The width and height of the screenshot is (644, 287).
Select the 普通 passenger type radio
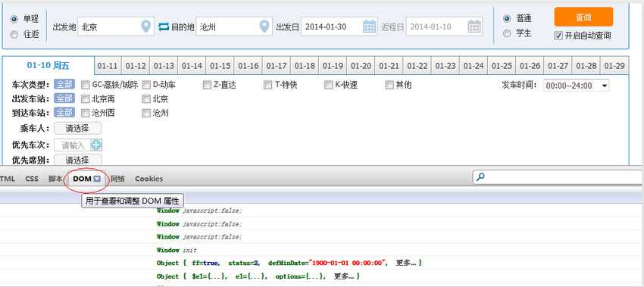click(x=507, y=18)
